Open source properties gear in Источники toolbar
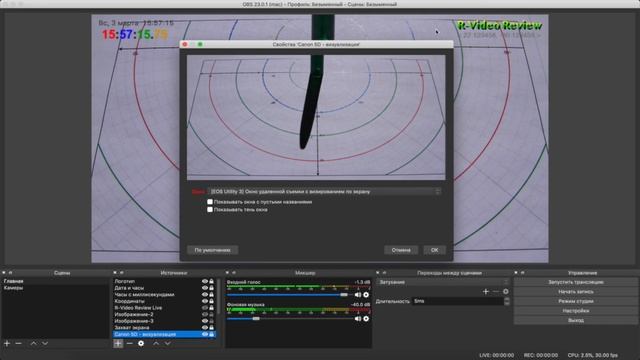640x360 pixels. 141,343
